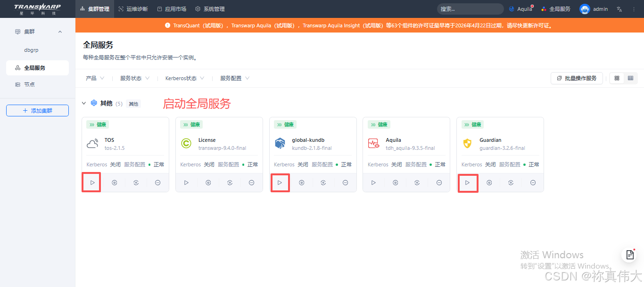The image size is (644, 287).
Task: Open the 产品 filter dropdown
Action: (95, 78)
